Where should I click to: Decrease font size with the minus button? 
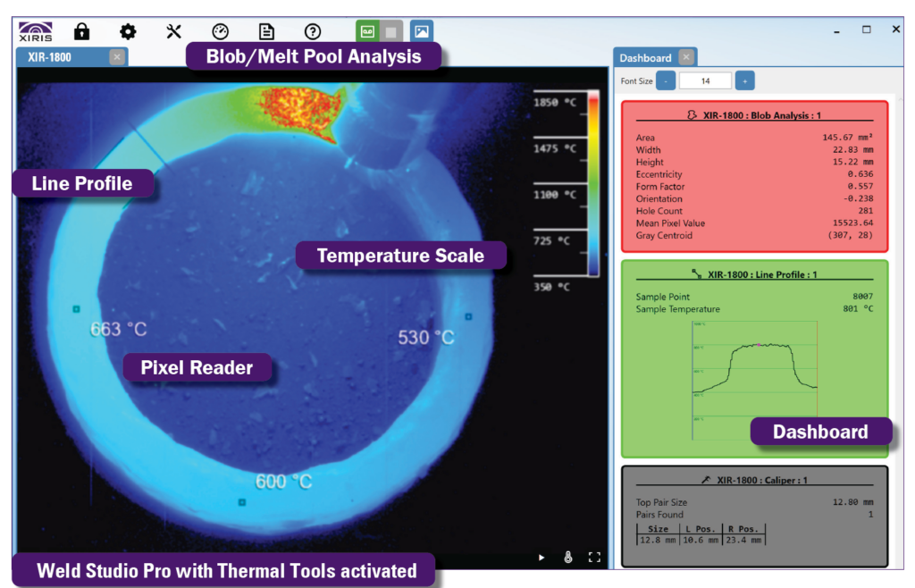click(x=666, y=81)
